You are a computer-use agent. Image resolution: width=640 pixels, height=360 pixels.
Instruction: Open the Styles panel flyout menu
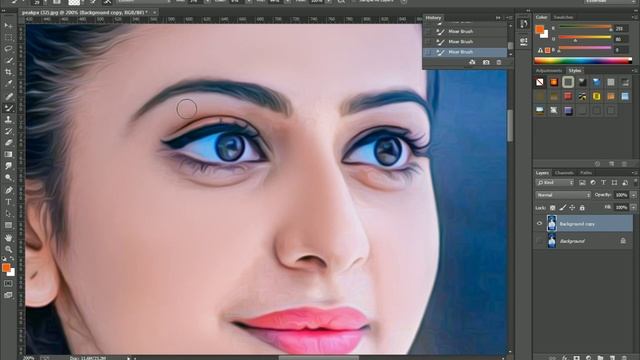pyautogui.click(x=635, y=71)
